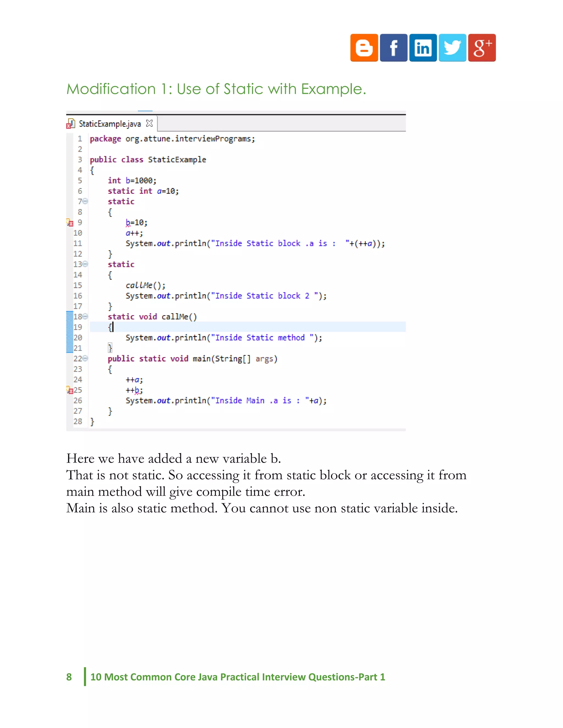Screen dimensions: 563x728
Task: Click the Twitter bird icon
Action: 452,48
